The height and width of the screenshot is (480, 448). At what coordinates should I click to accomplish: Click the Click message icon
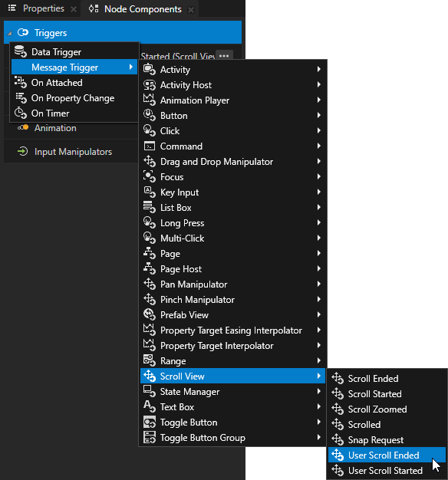[150, 130]
